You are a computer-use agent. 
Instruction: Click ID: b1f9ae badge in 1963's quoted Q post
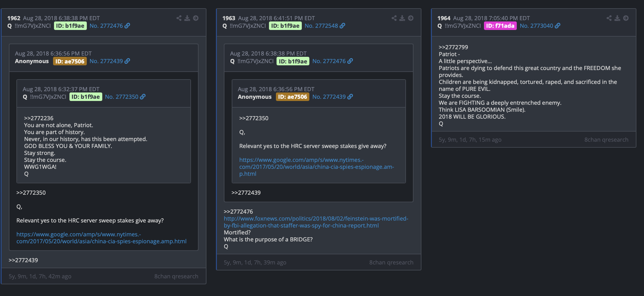[x=293, y=61]
